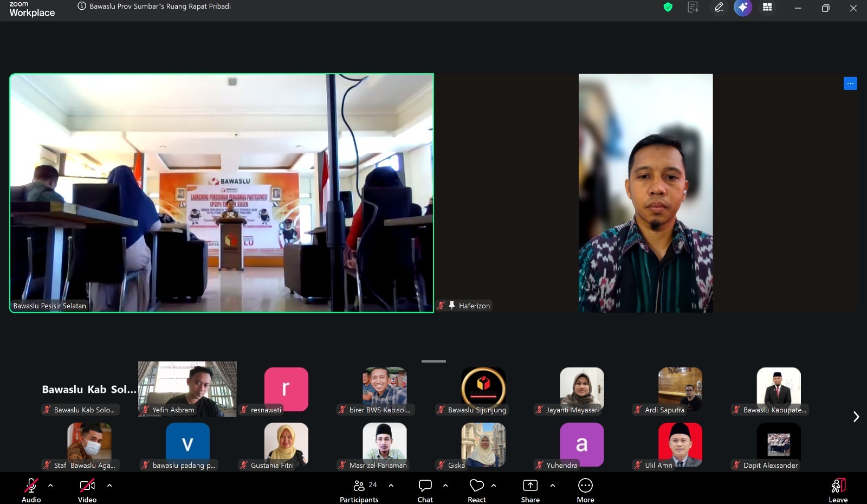Select Jayanti Mayasari's participant tile
The height and width of the screenshot is (504, 867).
(582, 389)
